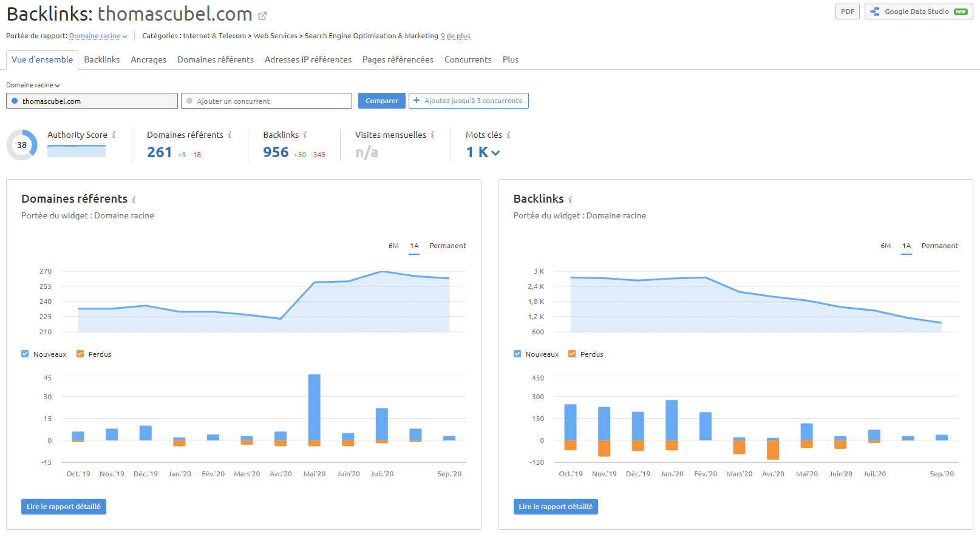This screenshot has height=540, width=980.
Task: Show info icon next to Domaines référents metric
Action: click(230, 135)
